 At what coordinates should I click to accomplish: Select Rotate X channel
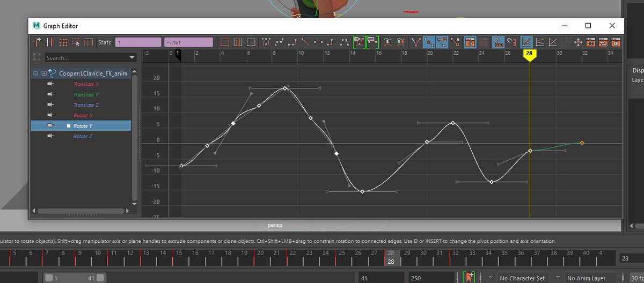click(83, 115)
